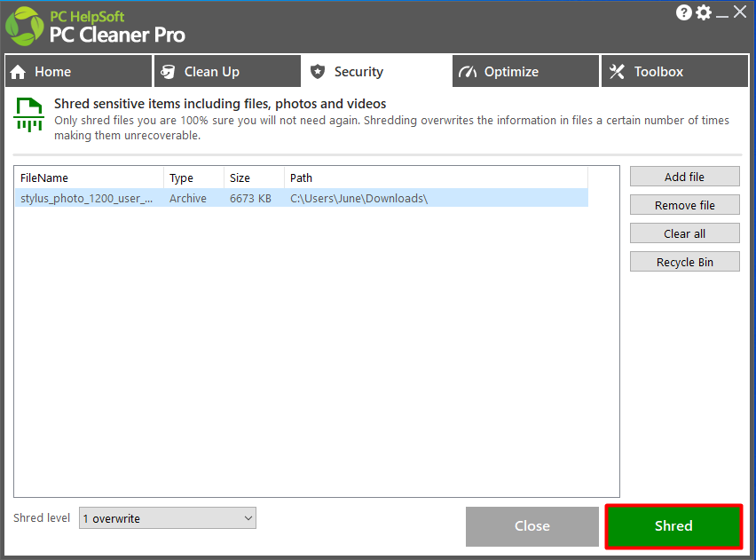This screenshot has height=560, width=756.
Task: Sort by Size column header
Action: coord(254,178)
